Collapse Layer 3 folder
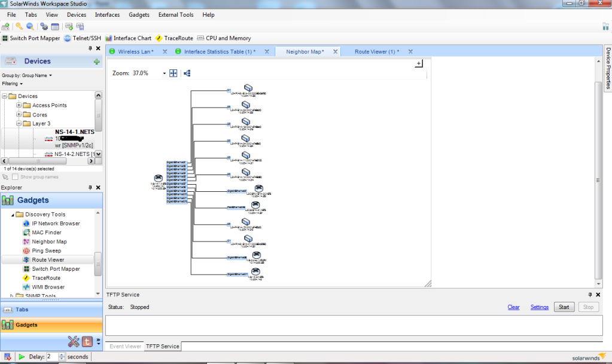The width and height of the screenshot is (612, 364). pos(19,123)
